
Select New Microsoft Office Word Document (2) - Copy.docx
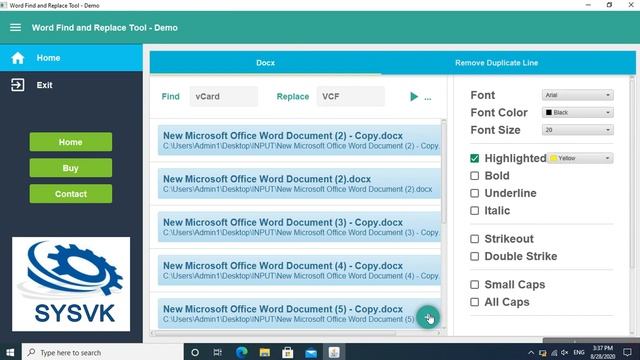click(299, 140)
